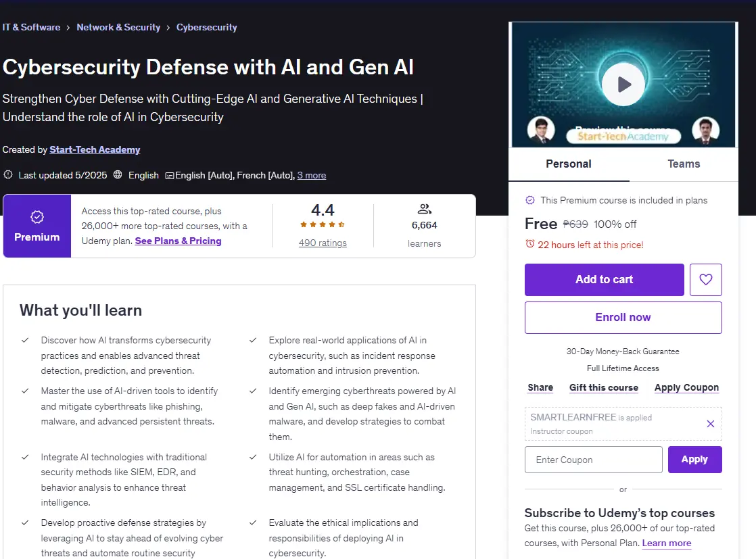Screen dimensions: 756x559
Task: Click the Premium checkmark icon in sidebar
Action: 530,200
